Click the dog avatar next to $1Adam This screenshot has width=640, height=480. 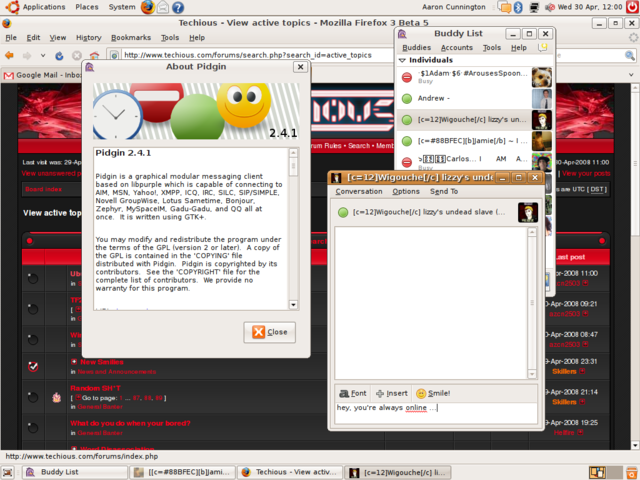(x=542, y=77)
